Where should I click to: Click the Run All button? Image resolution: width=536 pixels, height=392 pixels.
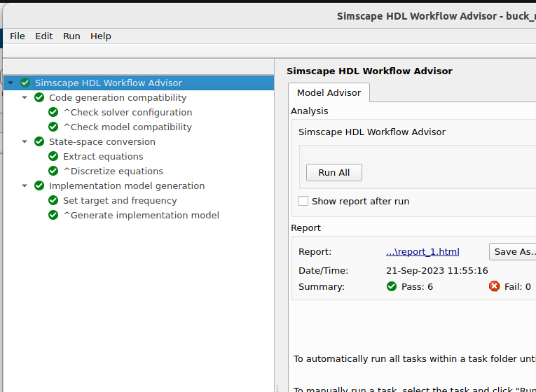click(x=334, y=172)
